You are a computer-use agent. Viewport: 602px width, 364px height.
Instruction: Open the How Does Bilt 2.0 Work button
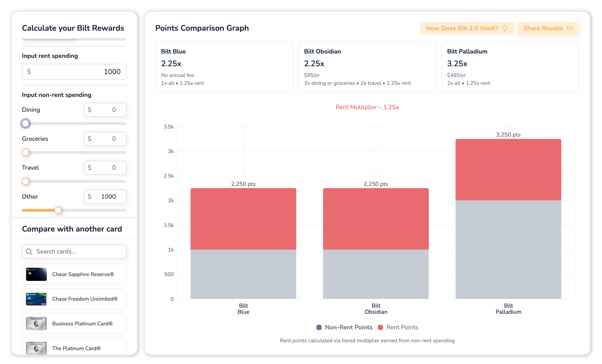(x=467, y=28)
